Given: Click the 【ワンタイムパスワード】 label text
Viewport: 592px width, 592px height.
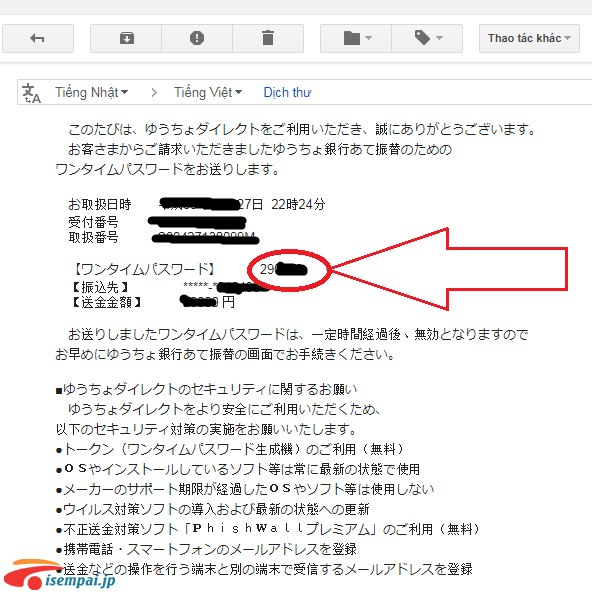Looking at the screenshot, I should click(x=144, y=270).
